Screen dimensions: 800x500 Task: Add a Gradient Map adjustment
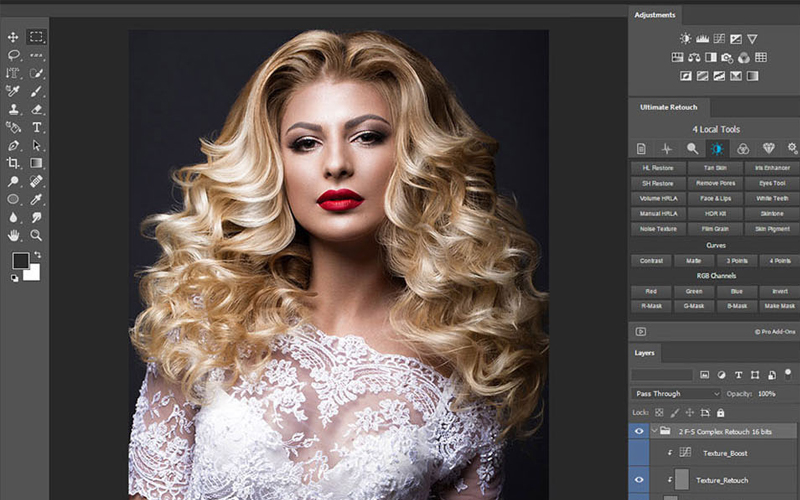coord(753,76)
